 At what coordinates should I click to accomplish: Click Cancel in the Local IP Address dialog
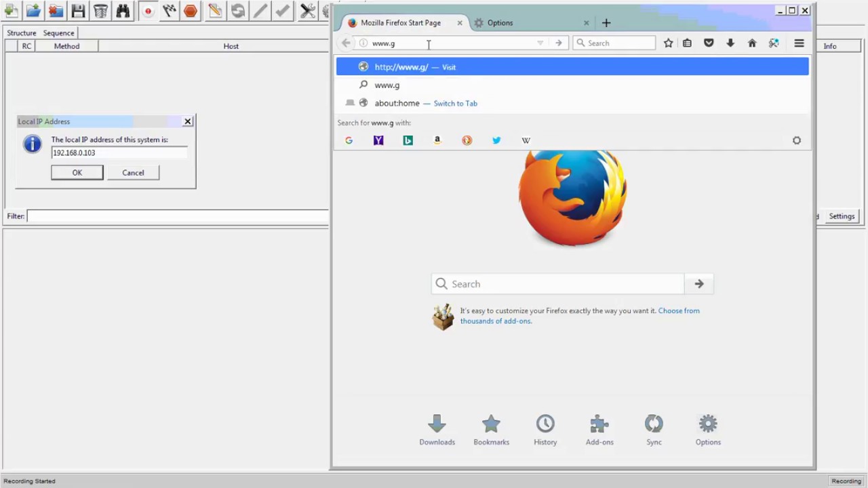pos(133,173)
